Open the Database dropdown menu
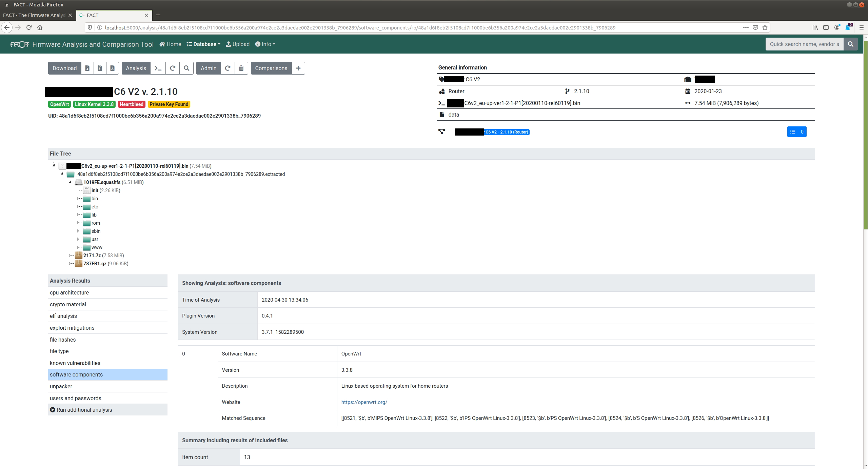The image size is (868, 469). coord(203,44)
